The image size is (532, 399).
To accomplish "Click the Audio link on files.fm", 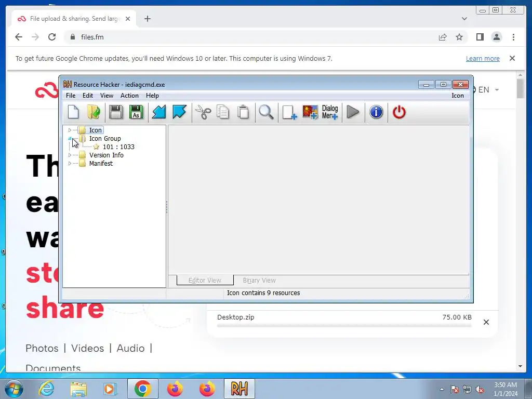I will point(130,348).
